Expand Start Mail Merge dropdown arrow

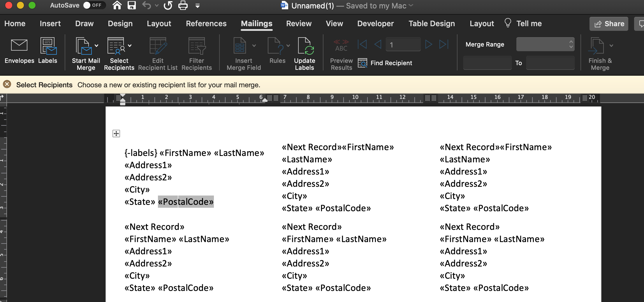96,45
